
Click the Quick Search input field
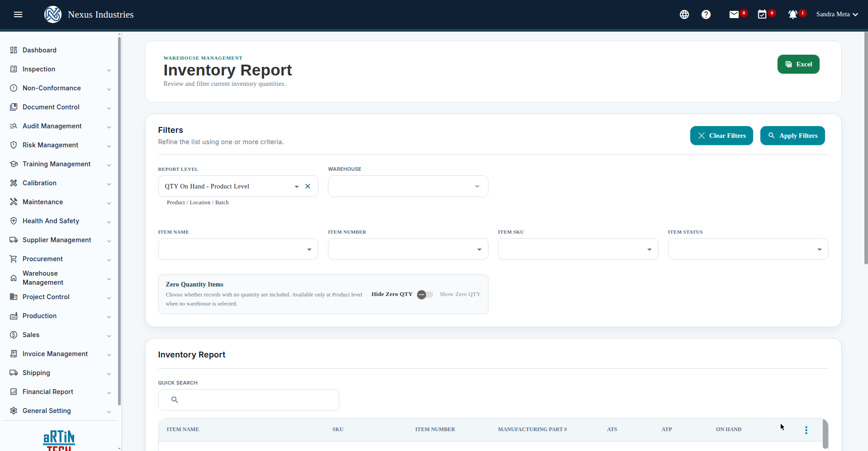(248, 400)
